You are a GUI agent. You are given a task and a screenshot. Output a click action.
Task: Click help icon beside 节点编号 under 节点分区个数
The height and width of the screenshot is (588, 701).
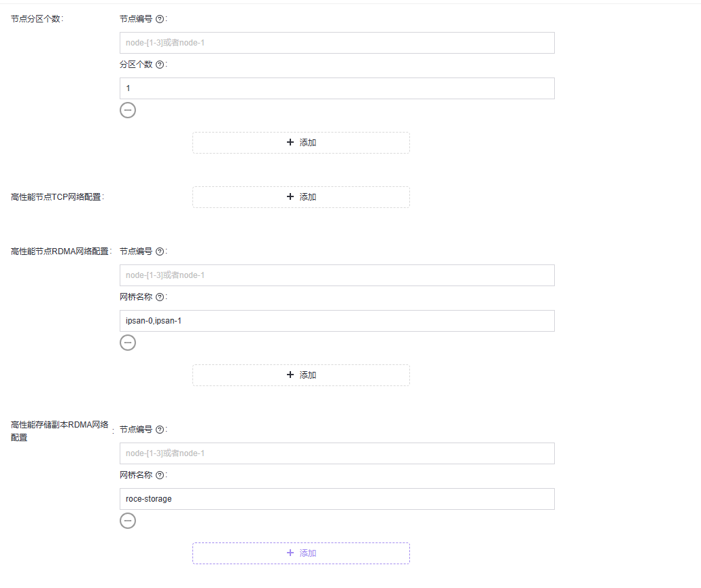(x=160, y=19)
